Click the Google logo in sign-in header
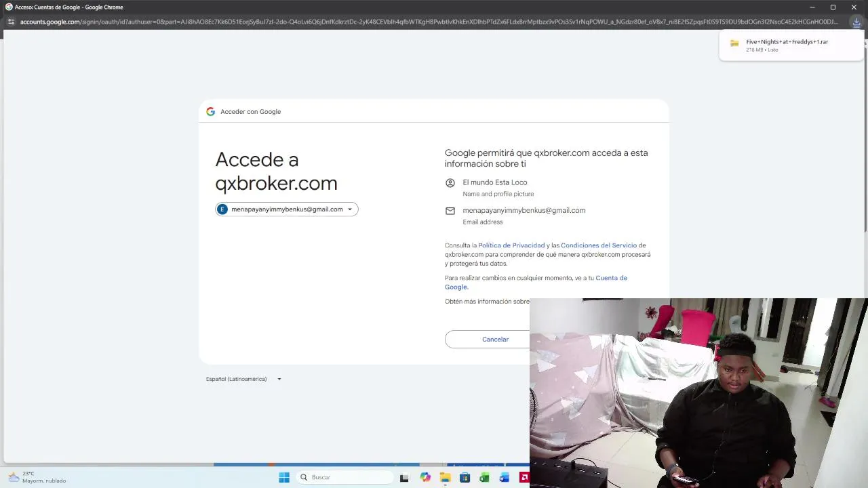 pos(210,112)
